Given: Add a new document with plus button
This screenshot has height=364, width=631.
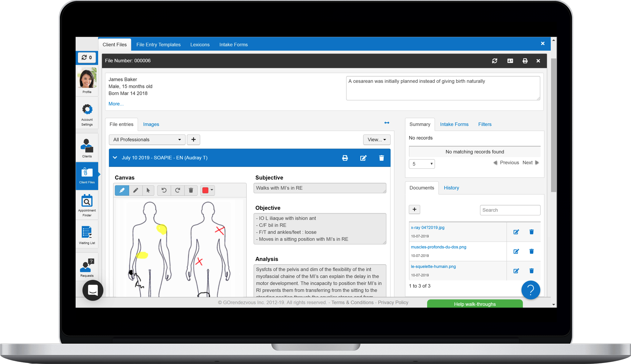Looking at the screenshot, I should [414, 209].
